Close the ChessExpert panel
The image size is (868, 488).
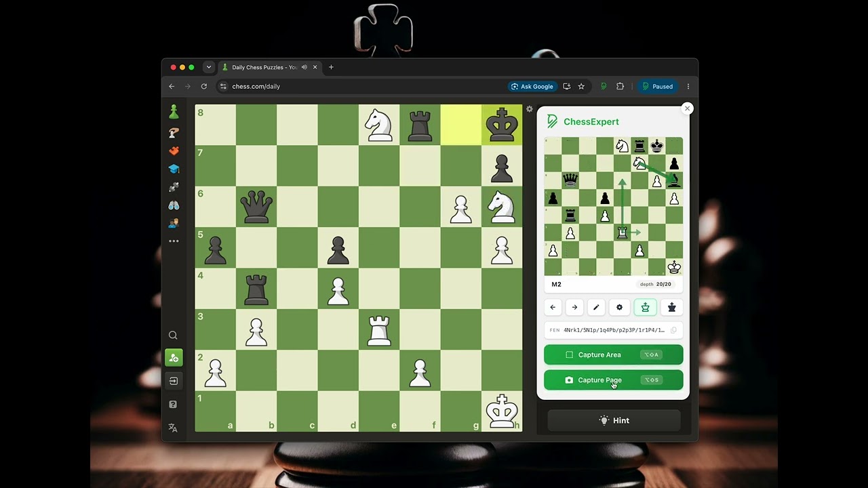tap(687, 108)
